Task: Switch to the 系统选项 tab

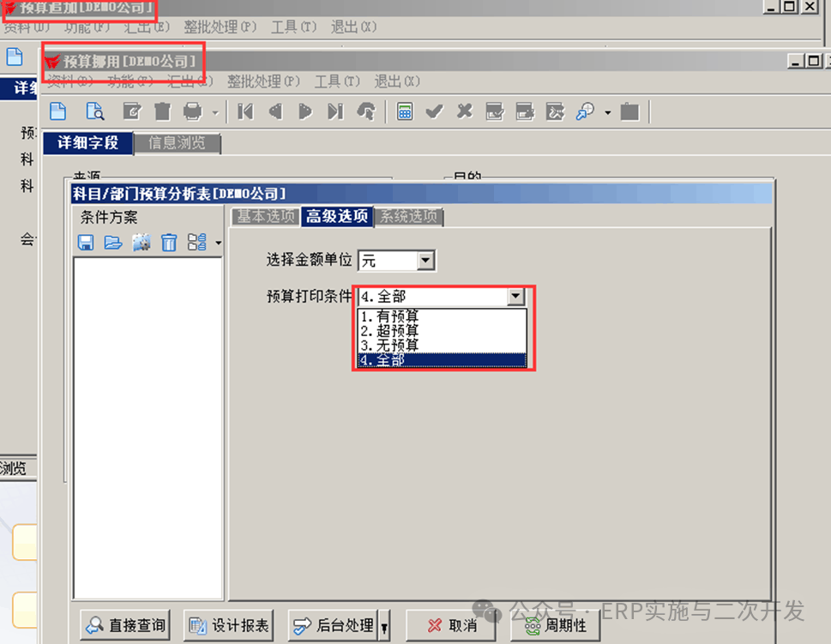Action: (409, 217)
